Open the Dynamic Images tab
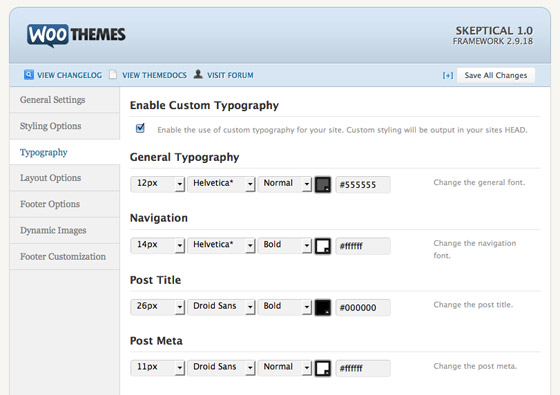 (x=65, y=230)
